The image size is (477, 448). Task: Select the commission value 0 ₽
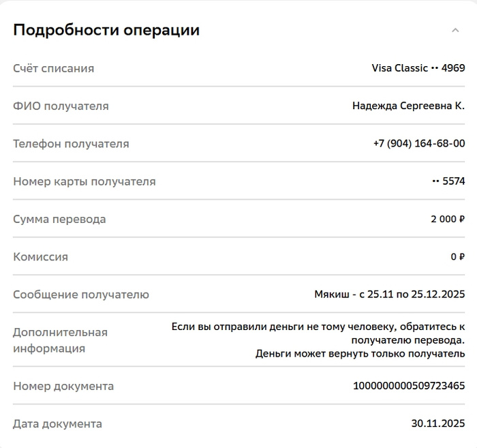(x=457, y=257)
